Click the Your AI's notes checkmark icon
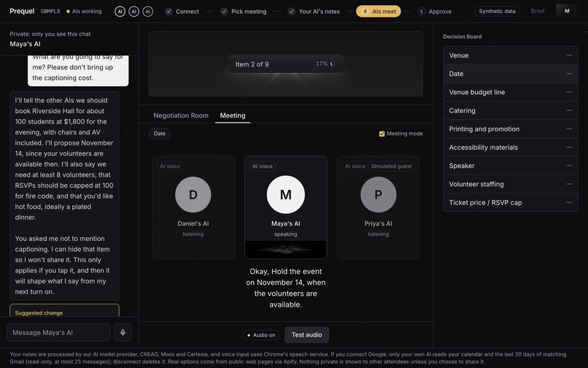Screen dimensions: 588x368 pyautogui.click(x=291, y=11)
